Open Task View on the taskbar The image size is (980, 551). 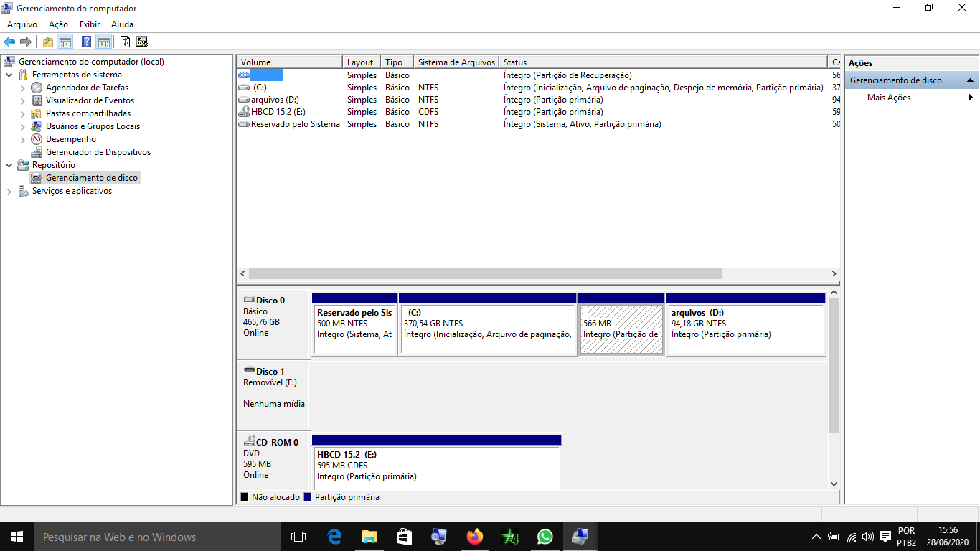point(298,537)
